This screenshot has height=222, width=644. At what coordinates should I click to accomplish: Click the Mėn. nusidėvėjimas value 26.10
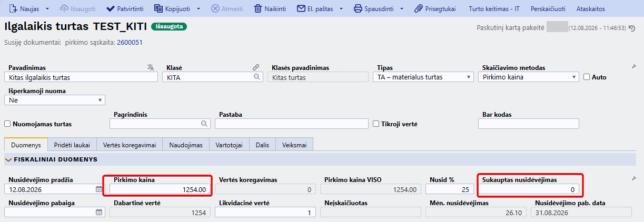click(476, 213)
